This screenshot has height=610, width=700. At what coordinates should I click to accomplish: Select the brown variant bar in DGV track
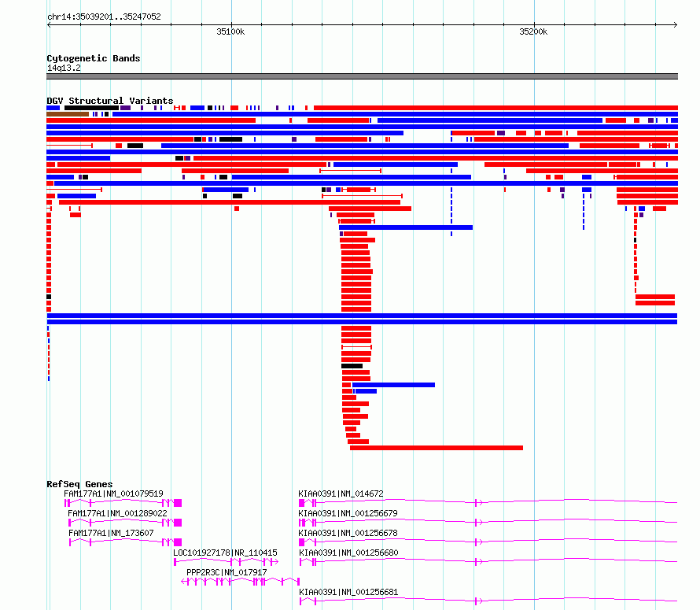coord(68,114)
